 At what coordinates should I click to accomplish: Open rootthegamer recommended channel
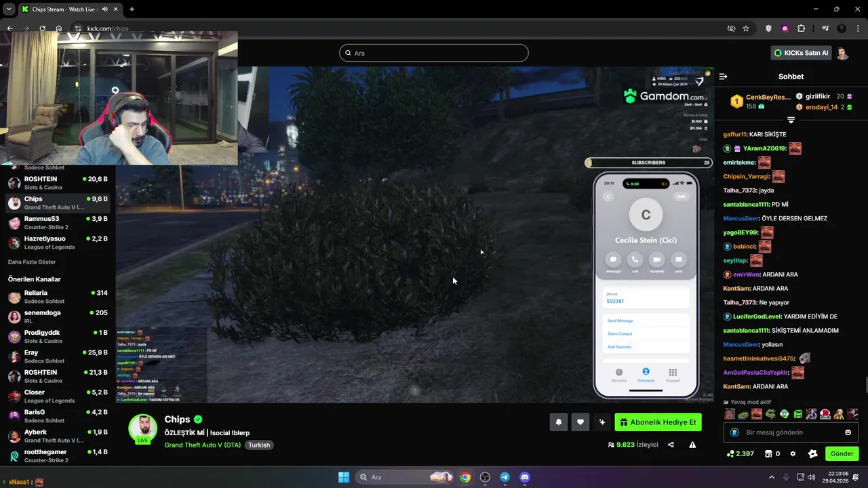[58, 456]
